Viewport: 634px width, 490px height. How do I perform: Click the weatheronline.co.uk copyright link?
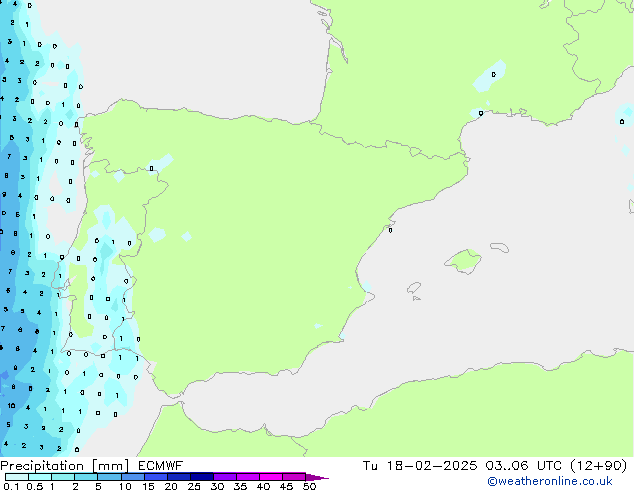[549, 481]
